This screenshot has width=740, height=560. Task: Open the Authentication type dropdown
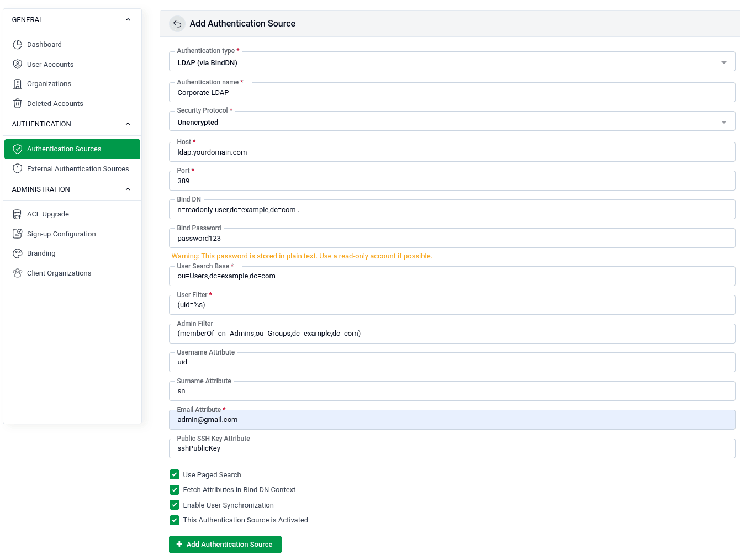coord(723,62)
